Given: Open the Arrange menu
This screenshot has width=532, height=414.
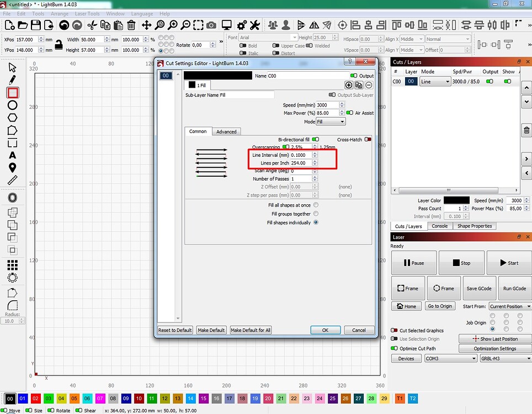Looking at the screenshot, I should 60,14.
